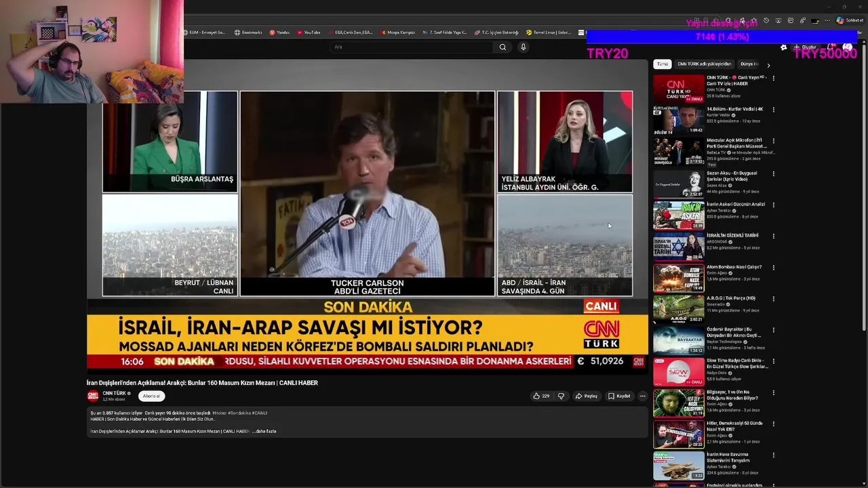Select the 'Dünya Ha...' filter chip
Viewport: 868px width, 488px height.
click(749, 64)
